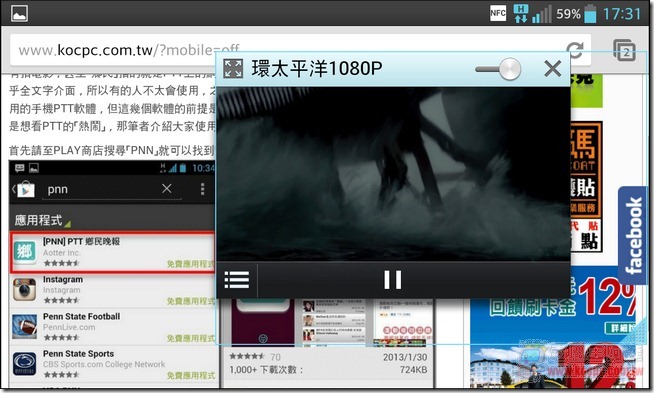Viewport: 654px width, 393px height.
Task: Close the 環太平洋1080P floating video window
Action: (553, 68)
